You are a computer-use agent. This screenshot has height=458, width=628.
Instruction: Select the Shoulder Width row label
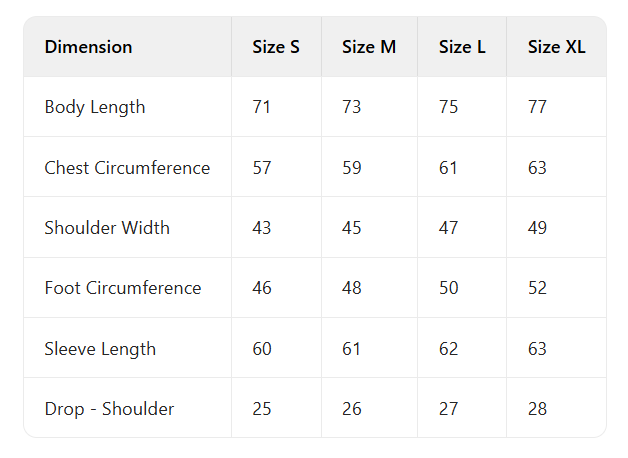pos(107,228)
